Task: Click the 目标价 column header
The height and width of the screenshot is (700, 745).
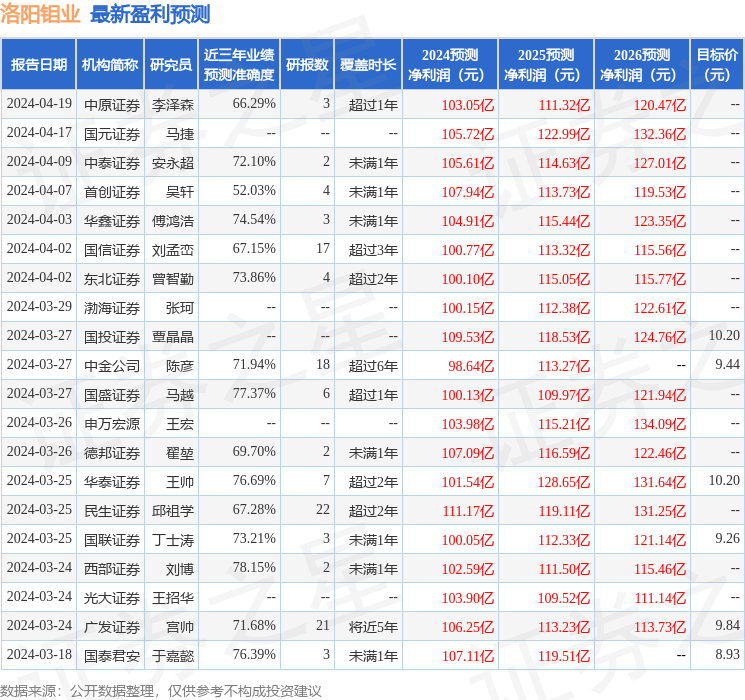Action: point(717,65)
